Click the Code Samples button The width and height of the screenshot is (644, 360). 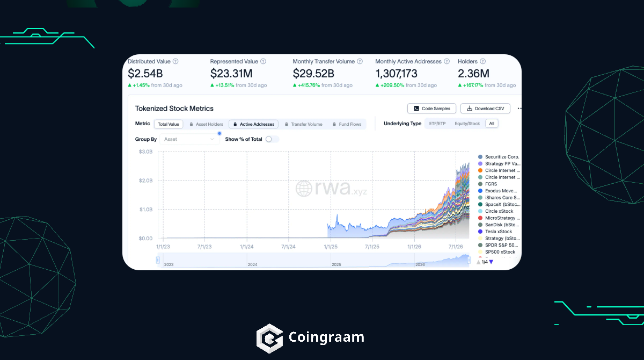point(432,109)
